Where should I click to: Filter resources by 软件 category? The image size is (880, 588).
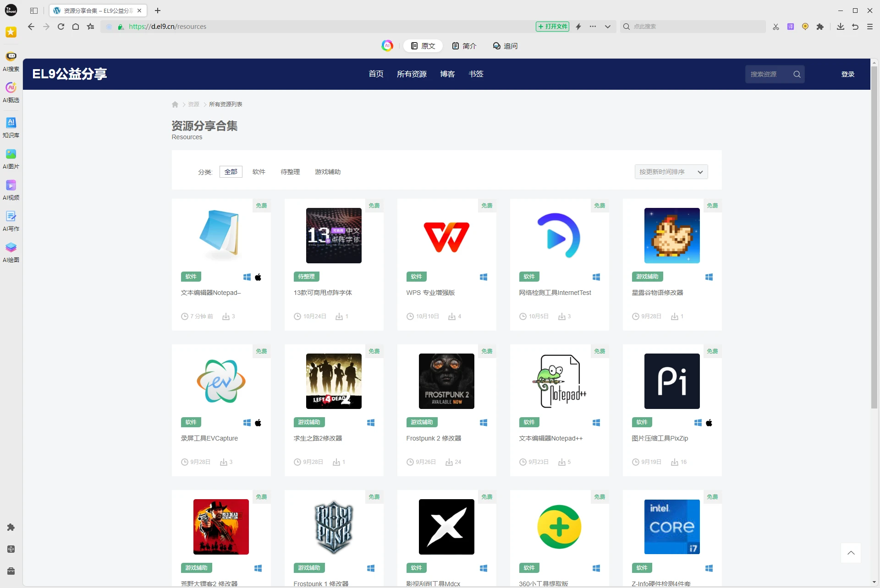point(259,172)
